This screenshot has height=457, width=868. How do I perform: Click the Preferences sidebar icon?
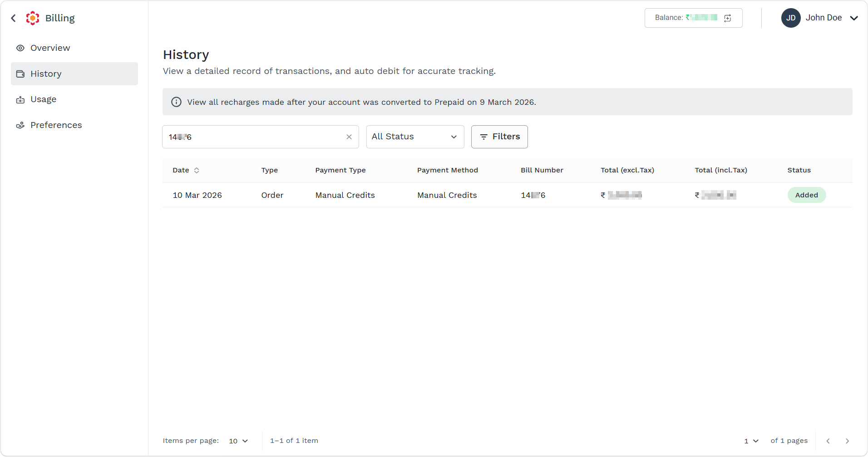[x=20, y=125]
